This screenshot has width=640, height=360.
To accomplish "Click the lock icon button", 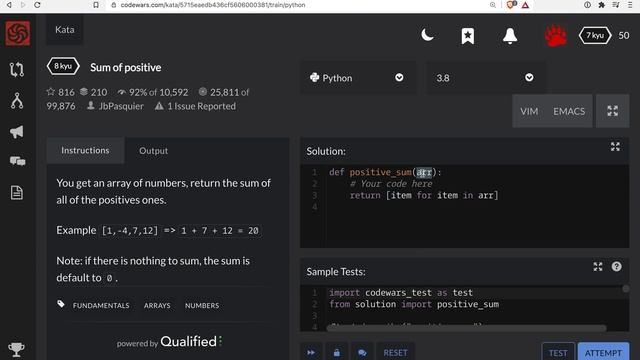I will [x=337, y=352].
